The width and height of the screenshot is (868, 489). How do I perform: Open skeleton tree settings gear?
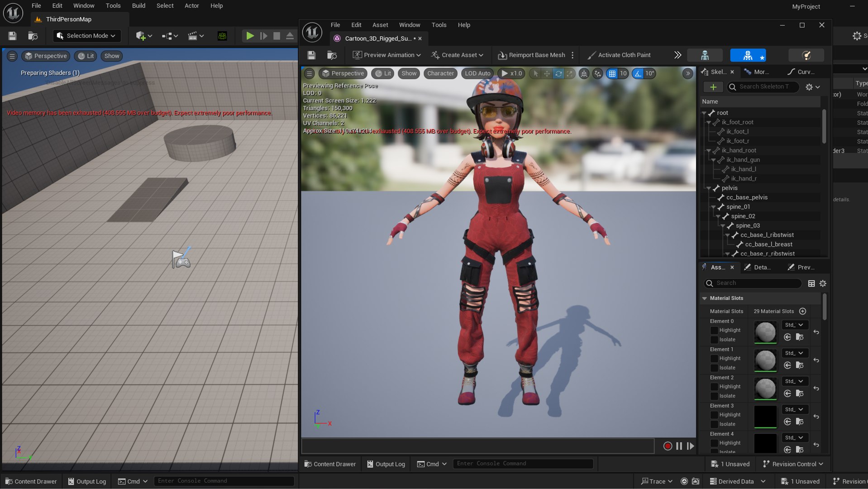pyautogui.click(x=813, y=87)
